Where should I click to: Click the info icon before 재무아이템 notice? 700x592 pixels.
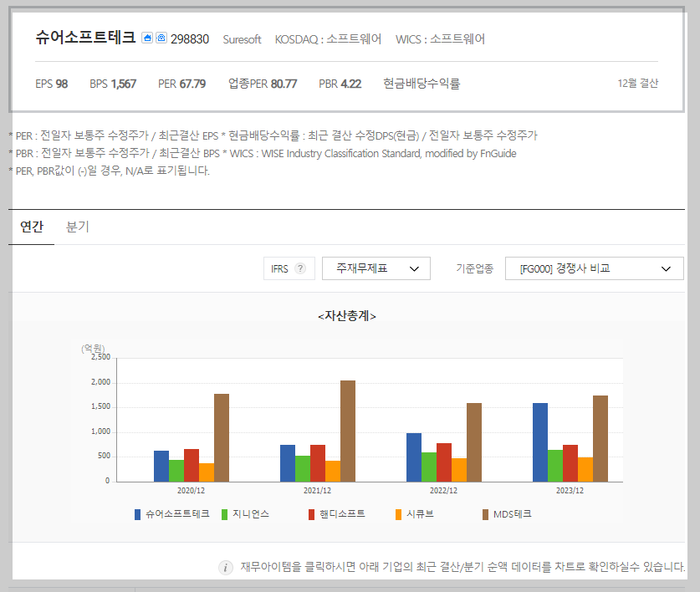point(226,568)
